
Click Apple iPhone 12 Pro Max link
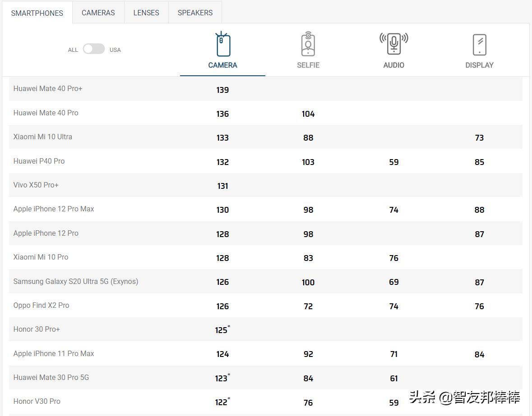pyautogui.click(x=54, y=209)
